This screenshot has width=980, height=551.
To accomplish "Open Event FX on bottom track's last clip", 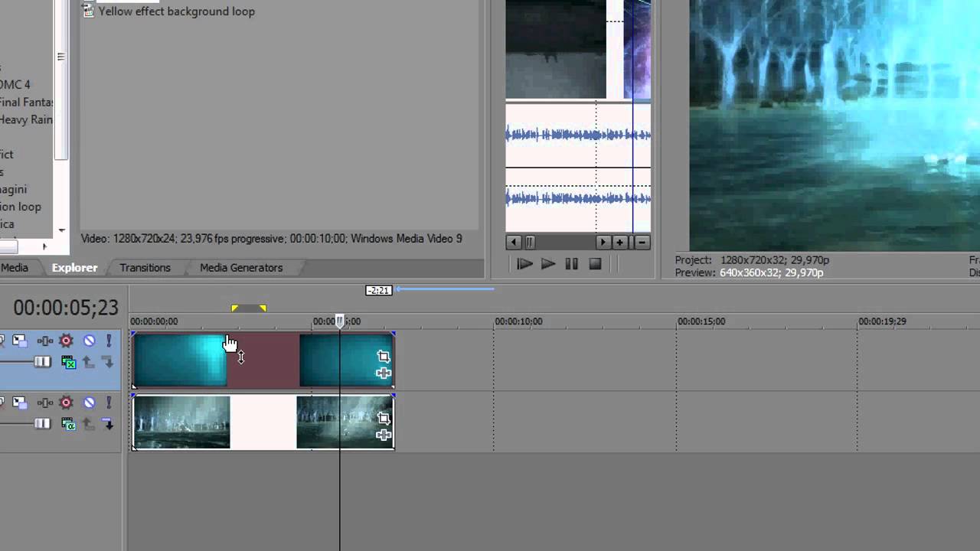I will point(384,435).
